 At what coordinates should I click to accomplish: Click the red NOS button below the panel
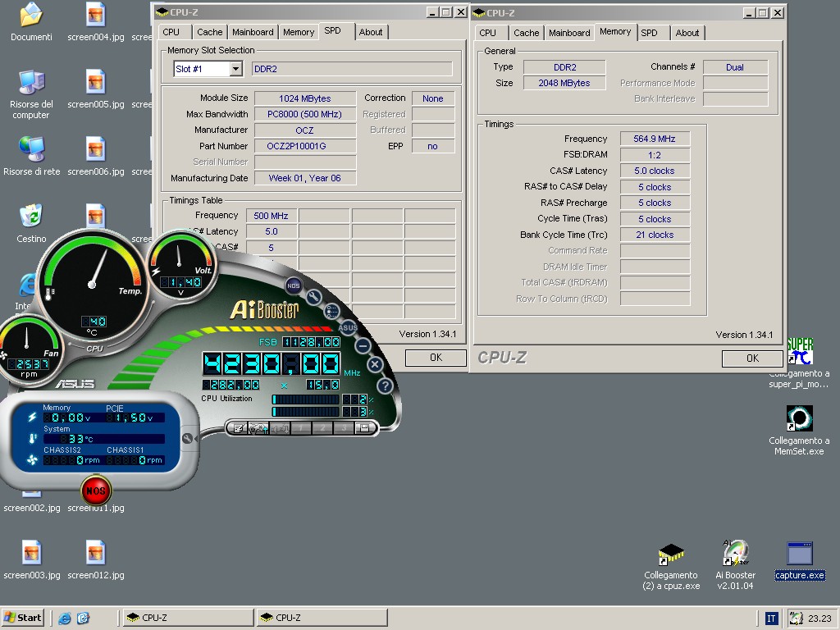tap(96, 491)
